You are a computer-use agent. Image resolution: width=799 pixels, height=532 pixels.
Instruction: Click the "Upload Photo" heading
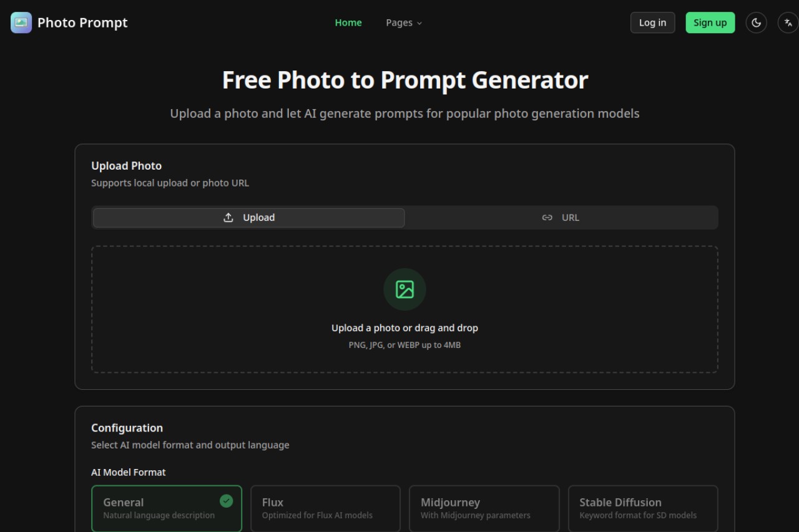coord(127,166)
